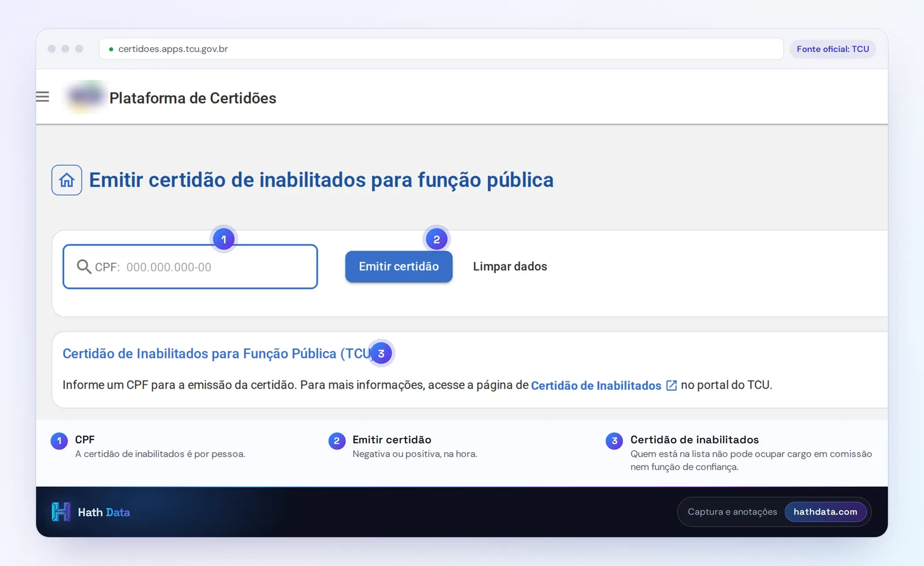Click the Certidão de Inabilitados para Função Pública heading
This screenshot has height=566, width=924.
pos(217,353)
